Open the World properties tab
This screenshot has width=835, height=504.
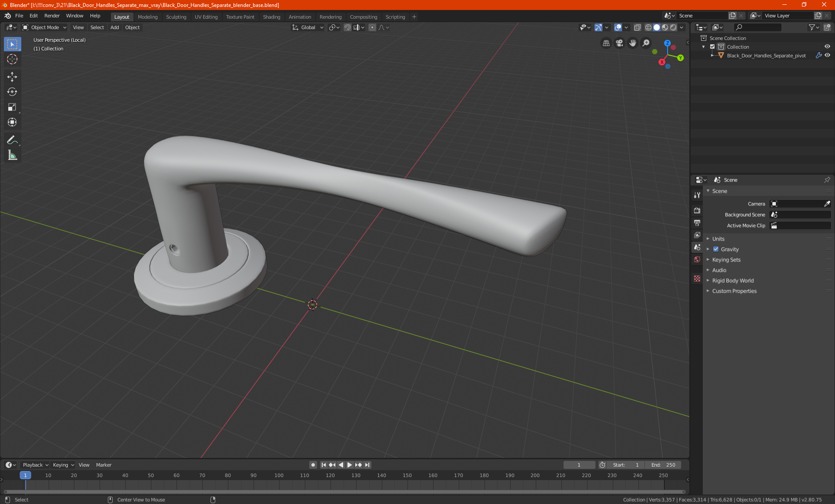click(x=697, y=259)
